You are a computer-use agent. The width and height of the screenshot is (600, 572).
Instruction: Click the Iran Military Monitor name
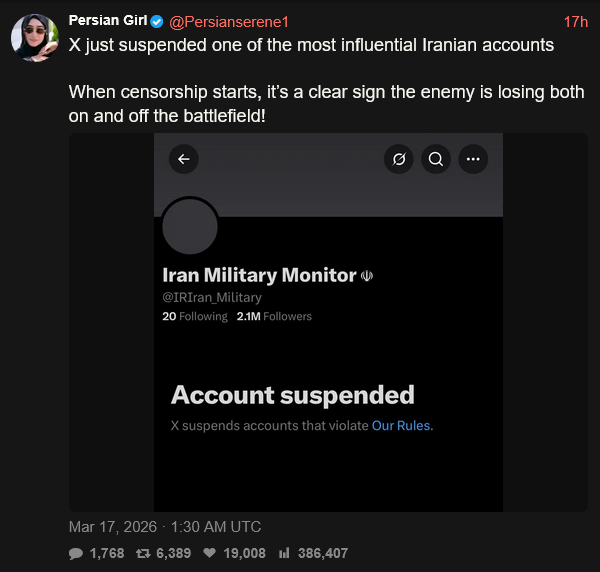coord(259,275)
